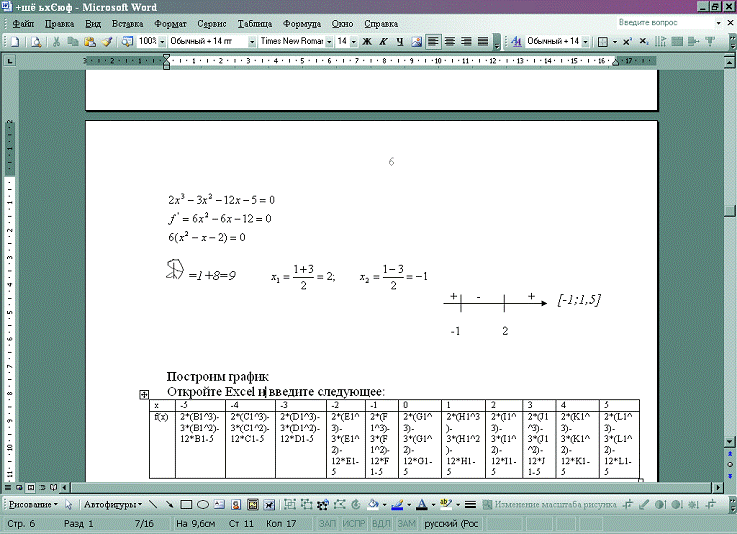Image resolution: width=737 pixels, height=534 pixels.
Task: Toggle bold formatting (Ж)
Action: click(x=367, y=42)
